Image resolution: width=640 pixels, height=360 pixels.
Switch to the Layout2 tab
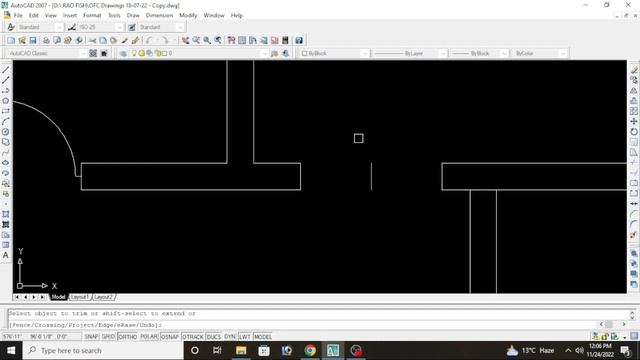103,297
